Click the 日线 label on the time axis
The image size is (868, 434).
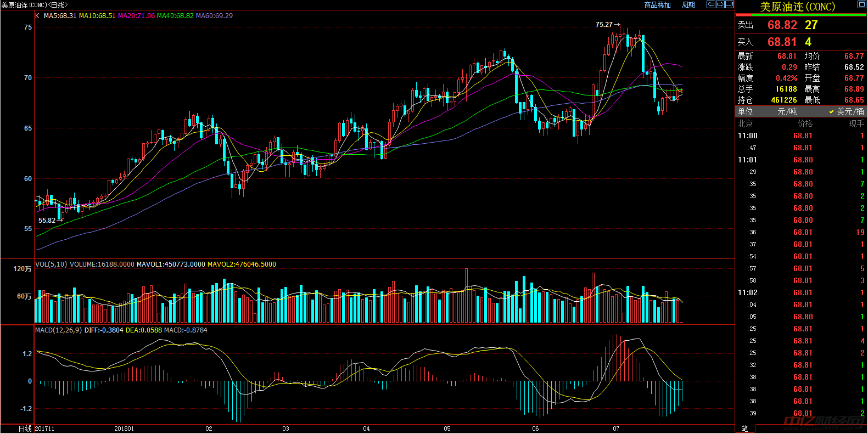point(25,429)
